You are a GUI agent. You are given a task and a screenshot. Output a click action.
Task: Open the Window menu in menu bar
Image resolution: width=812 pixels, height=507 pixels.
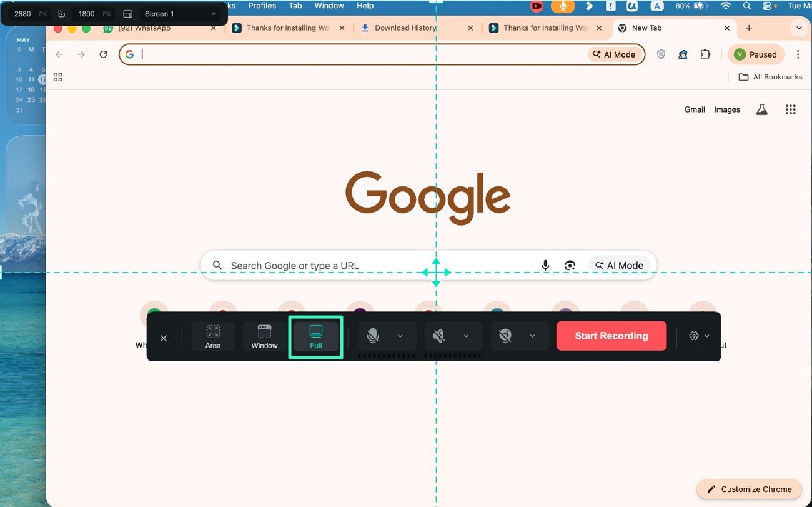click(x=329, y=6)
